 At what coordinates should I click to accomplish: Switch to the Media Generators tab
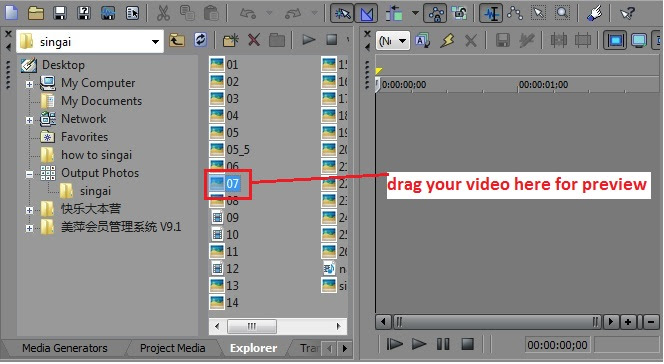click(x=64, y=348)
